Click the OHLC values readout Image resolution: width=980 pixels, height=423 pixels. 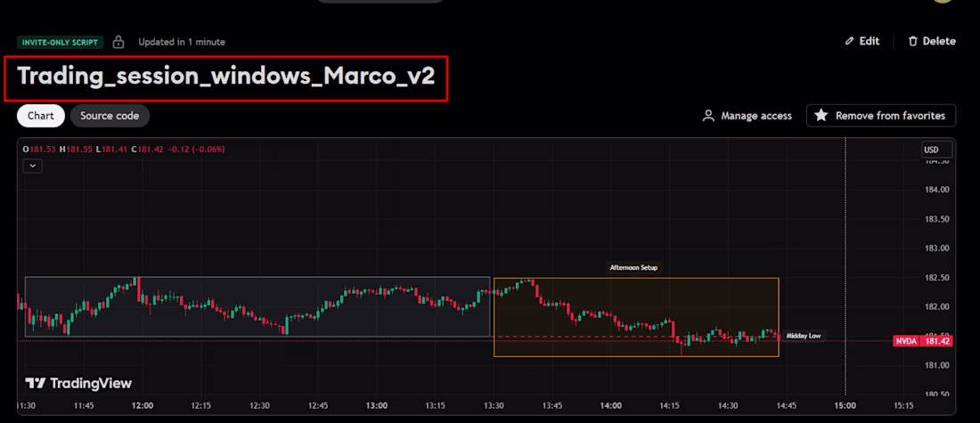click(x=124, y=150)
